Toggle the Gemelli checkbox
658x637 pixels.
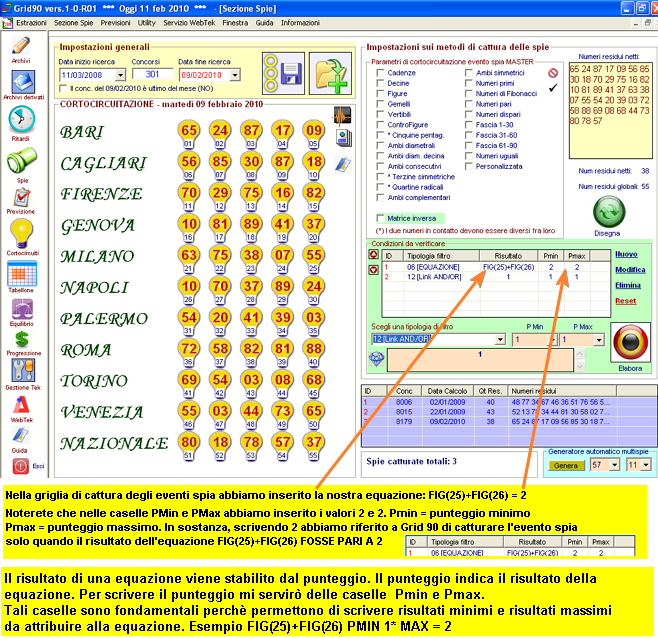tap(380, 104)
